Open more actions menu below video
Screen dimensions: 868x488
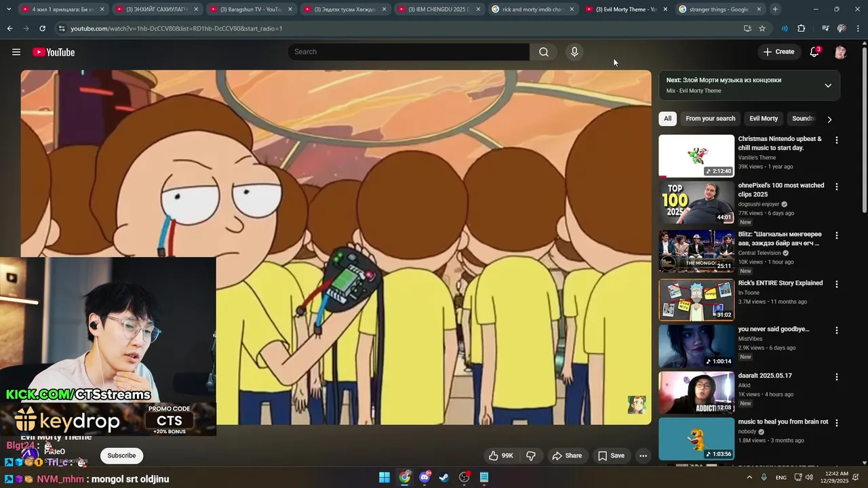point(643,455)
